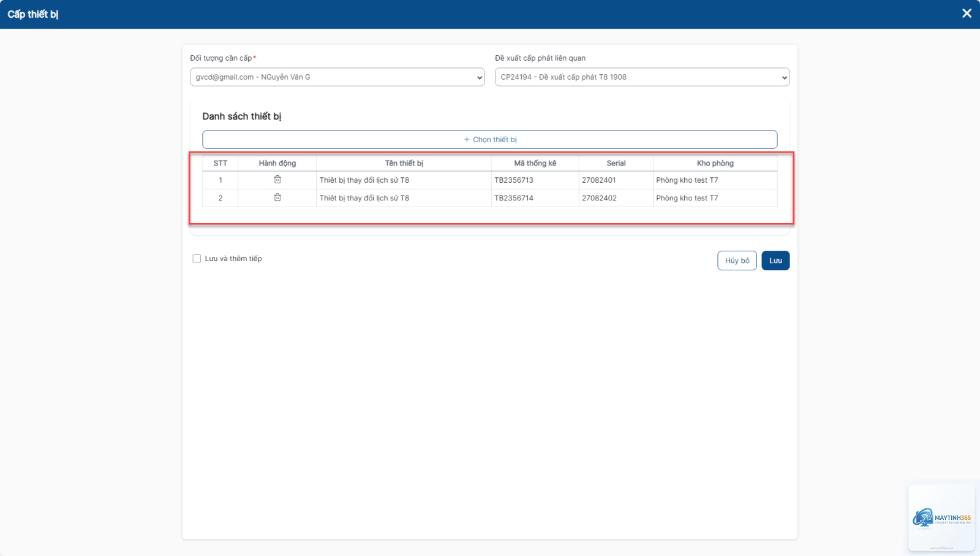Click the MAYTINH365 logo thumbnail
Viewport: 980px width, 556px height.
(x=941, y=518)
